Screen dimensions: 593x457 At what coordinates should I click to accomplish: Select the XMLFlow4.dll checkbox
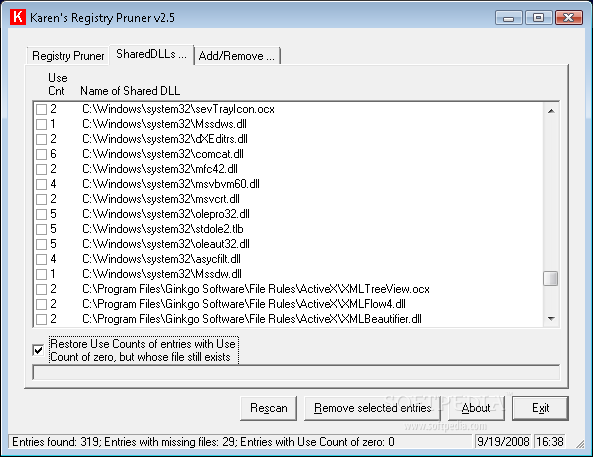tap(41, 304)
